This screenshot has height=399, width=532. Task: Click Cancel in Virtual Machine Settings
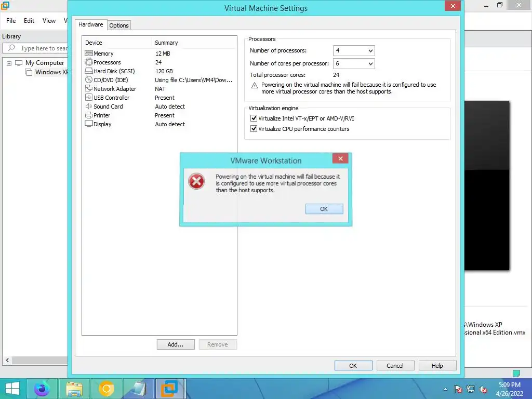[395, 365]
